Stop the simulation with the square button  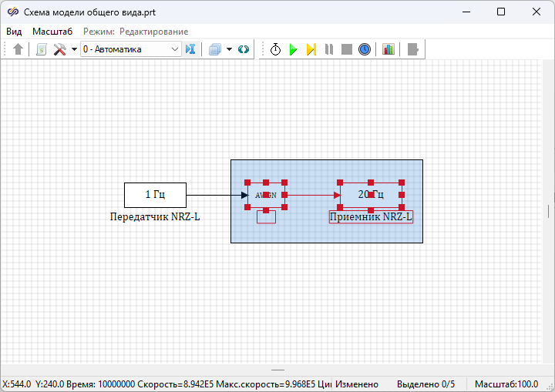tap(347, 49)
